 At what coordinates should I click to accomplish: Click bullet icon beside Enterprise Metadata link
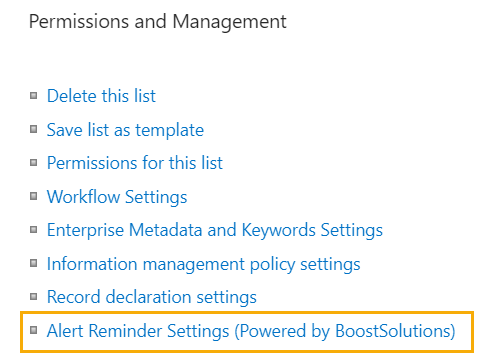pyautogui.click(x=33, y=230)
